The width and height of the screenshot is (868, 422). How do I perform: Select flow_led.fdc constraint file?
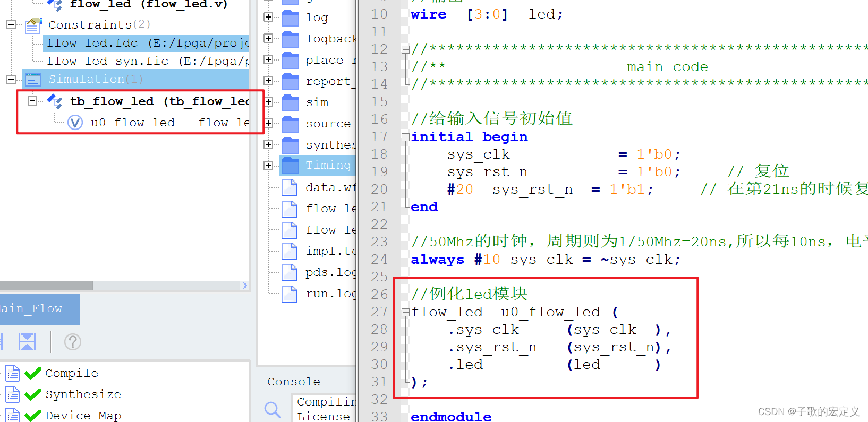[146, 43]
